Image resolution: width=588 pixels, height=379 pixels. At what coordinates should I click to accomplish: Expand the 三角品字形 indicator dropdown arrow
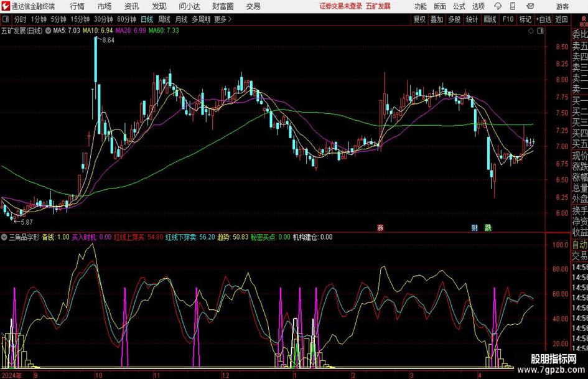pyautogui.click(x=4, y=237)
